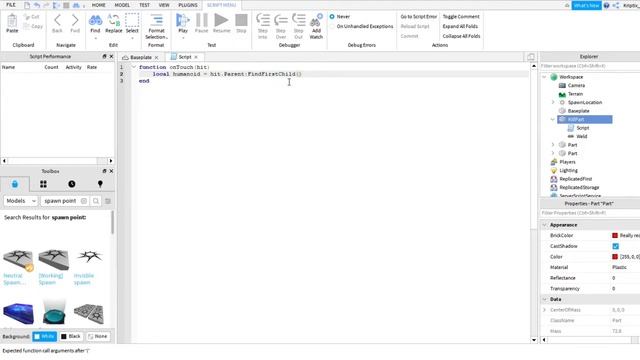640x360 pixels.
Task: Open the Toolbox Recent clock icon
Action: click(72, 184)
